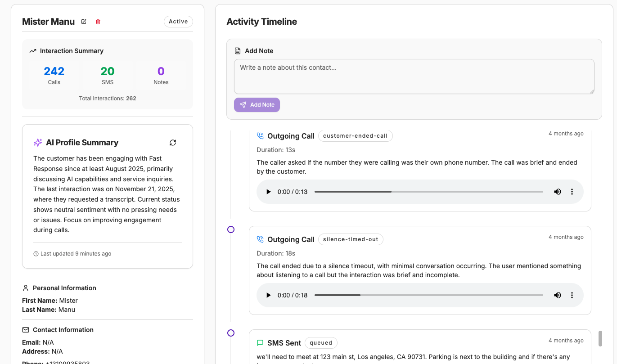Type in the contact note text field
The image size is (617, 364).
(414, 76)
